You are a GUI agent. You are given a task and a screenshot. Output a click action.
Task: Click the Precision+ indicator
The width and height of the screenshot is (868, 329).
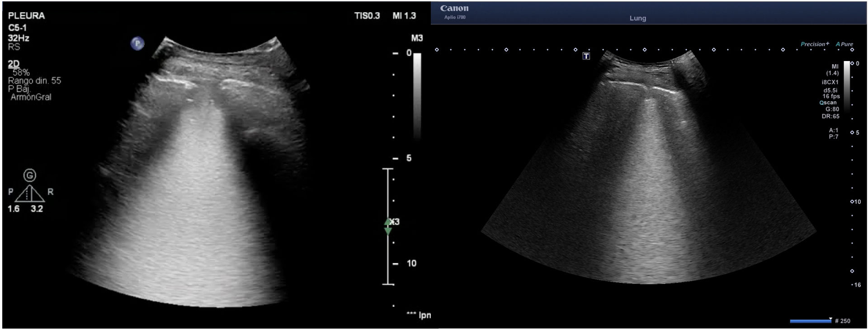tap(815, 44)
